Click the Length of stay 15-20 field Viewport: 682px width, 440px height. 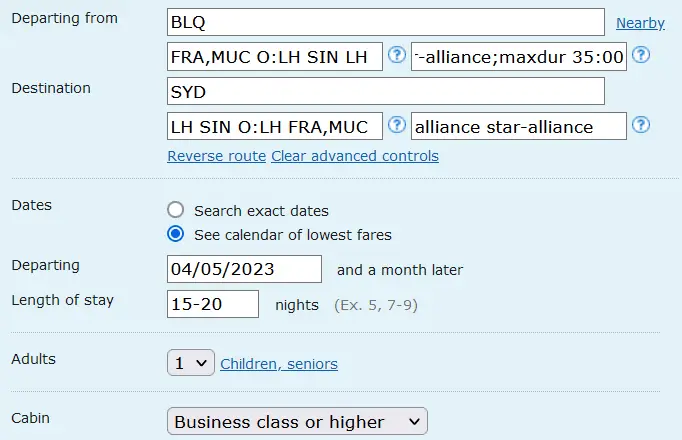[x=213, y=303]
